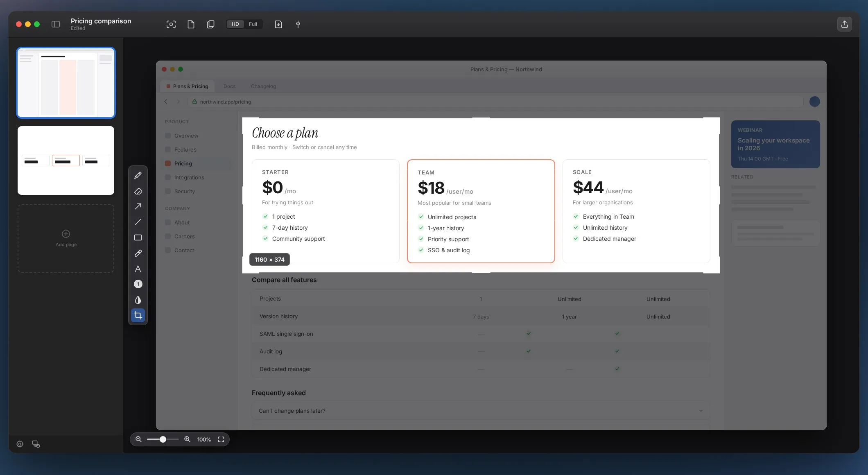868x475 pixels.
Task: Click the Team plan $18 card
Action: (481, 211)
